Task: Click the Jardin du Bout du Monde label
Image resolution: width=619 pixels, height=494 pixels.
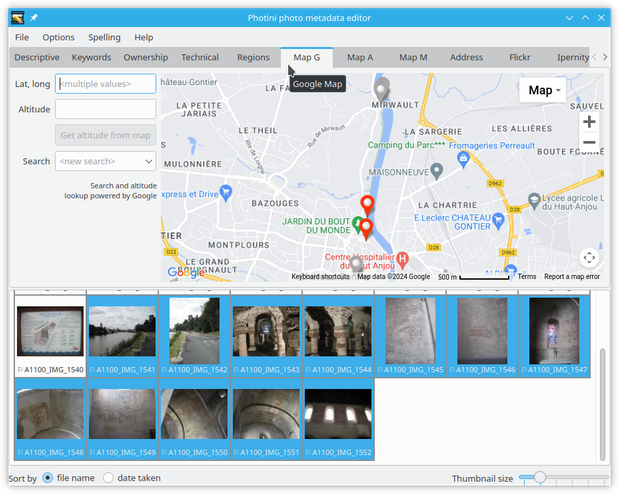Action: 316,225
